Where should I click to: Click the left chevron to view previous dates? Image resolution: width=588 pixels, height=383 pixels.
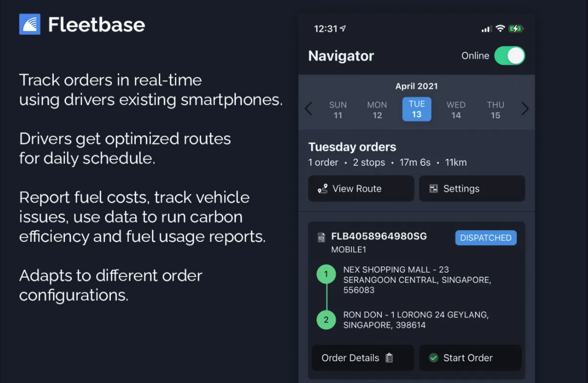click(308, 109)
